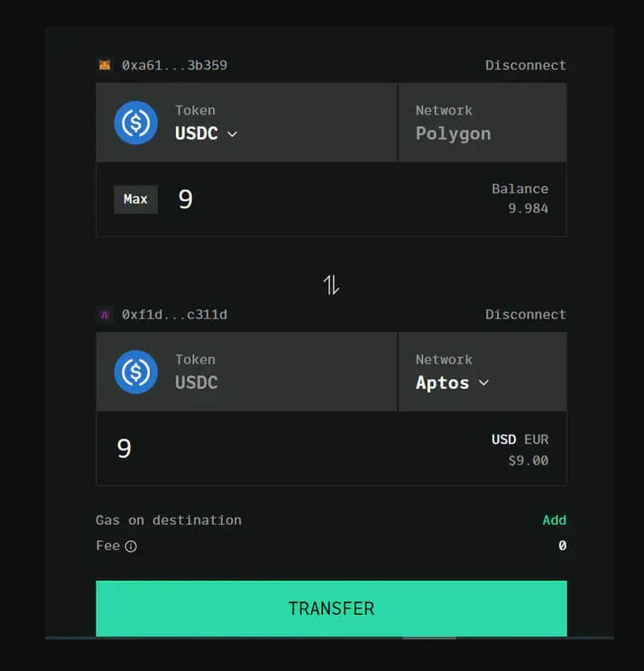Disconnect the 0xa61...3b359 wallet
Image resolution: width=644 pixels, height=671 pixels.
(x=526, y=65)
